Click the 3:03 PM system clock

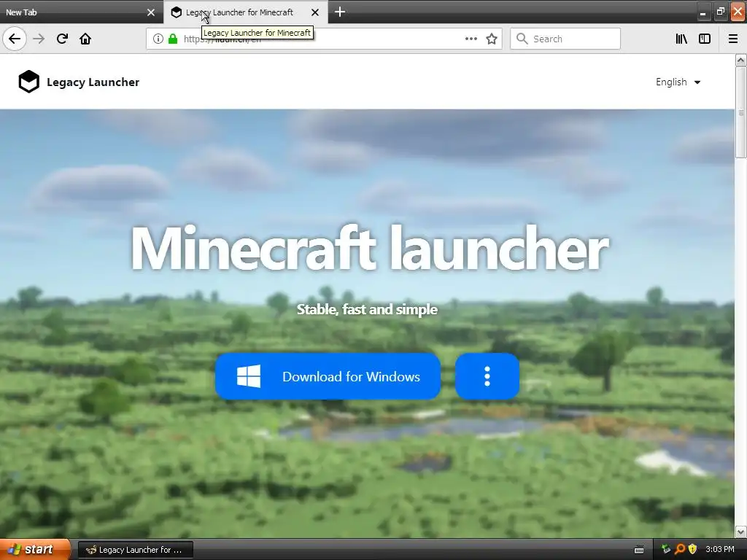click(x=720, y=550)
